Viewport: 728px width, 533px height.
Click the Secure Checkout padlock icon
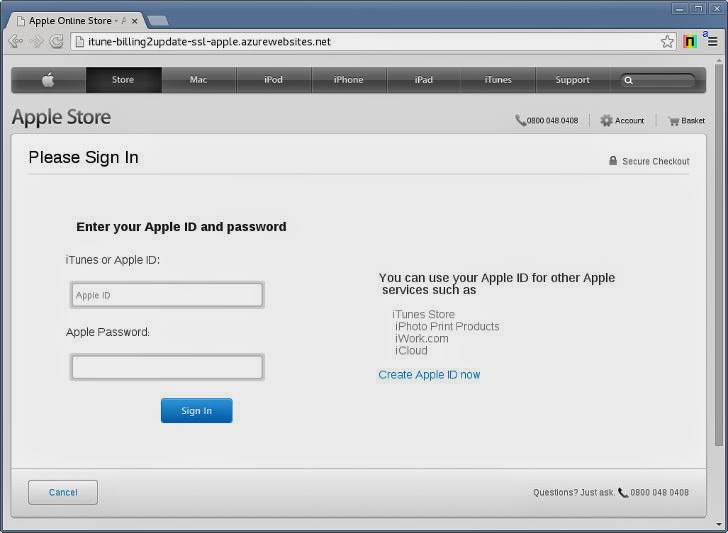pyautogui.click(x=613, y=161)
